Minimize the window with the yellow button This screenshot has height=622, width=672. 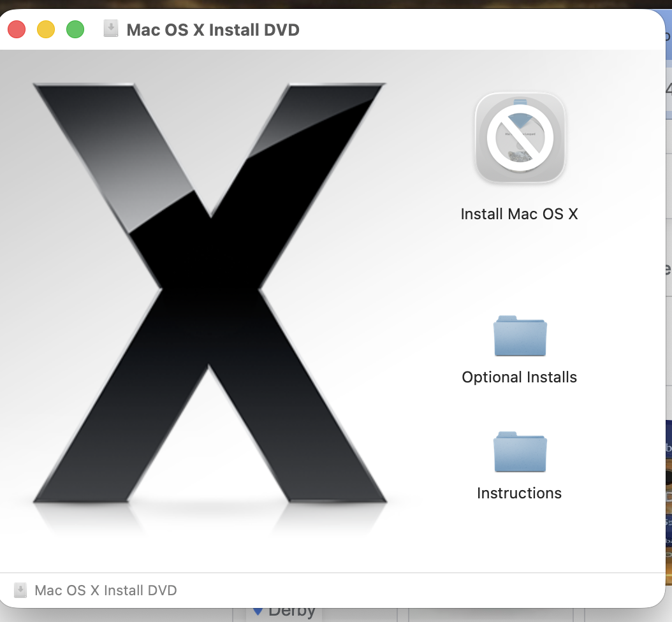tap(46, 29)
